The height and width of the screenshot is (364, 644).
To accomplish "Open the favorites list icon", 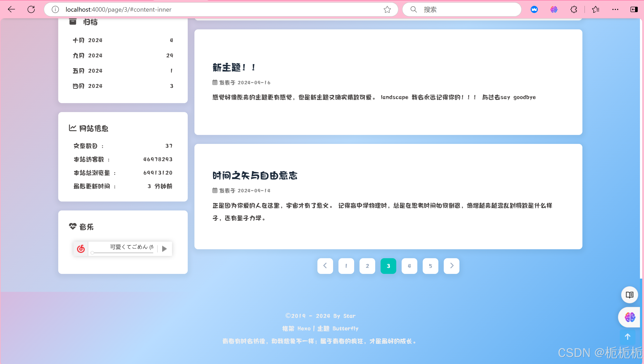I will (x=595, y=9).
